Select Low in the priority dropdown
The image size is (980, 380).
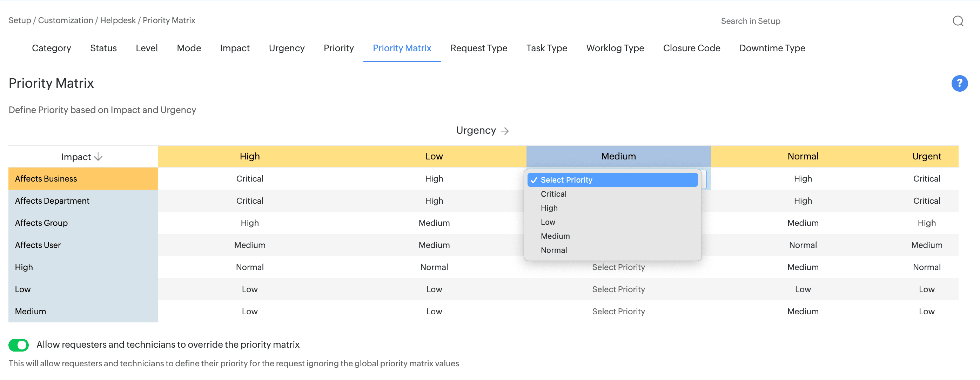click(548, 222)
